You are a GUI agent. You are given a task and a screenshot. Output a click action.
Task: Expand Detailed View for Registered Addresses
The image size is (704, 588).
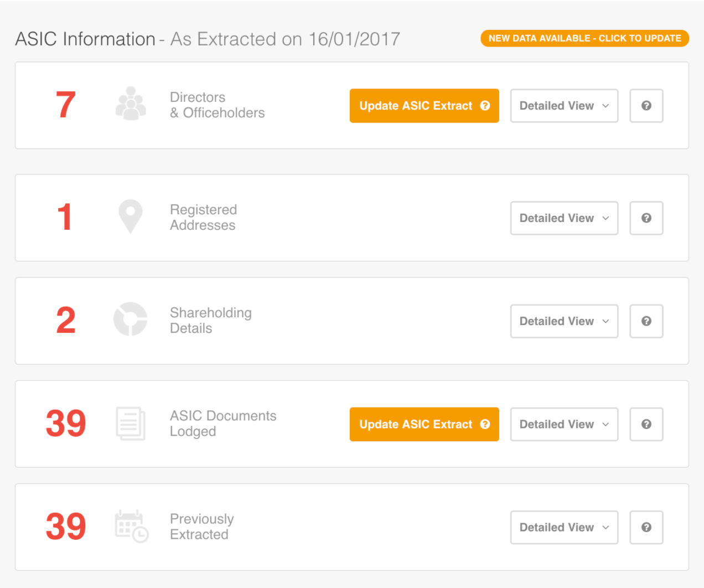pyautogui.click(x=564, y=218)
